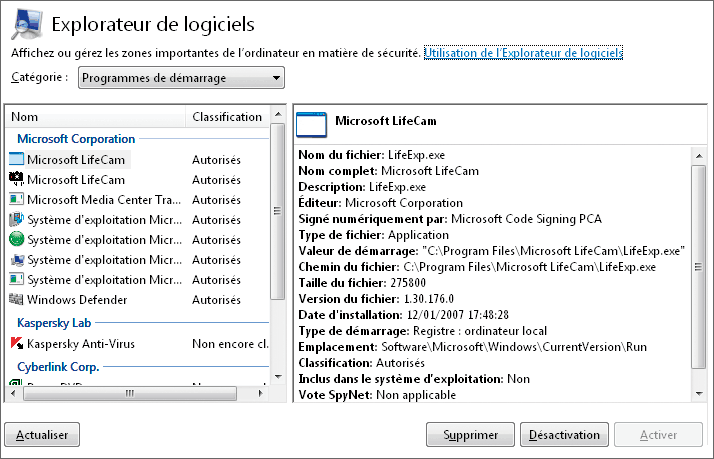Click the Non encore cl. classification text

click(x=230, y=343)
